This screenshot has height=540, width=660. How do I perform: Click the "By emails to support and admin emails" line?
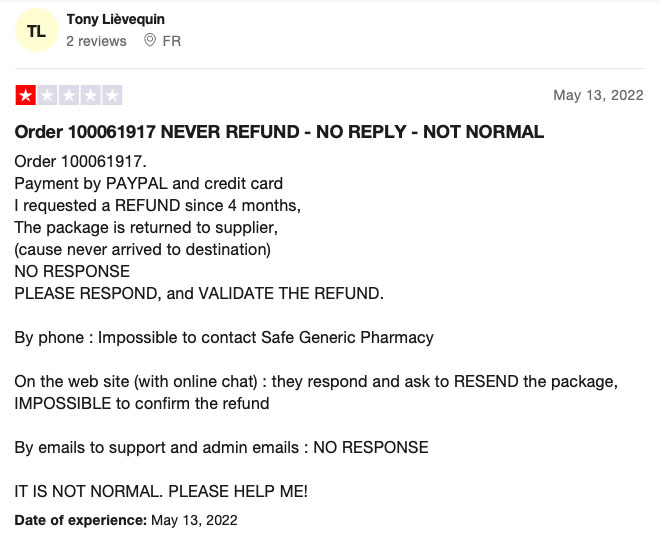(221, 447)
